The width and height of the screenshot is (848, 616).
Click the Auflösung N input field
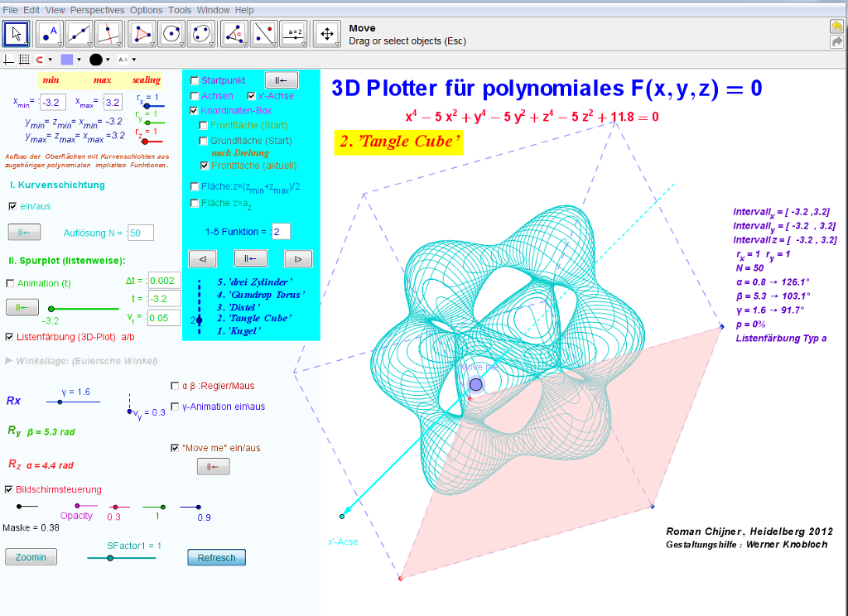tap(141, 233)
